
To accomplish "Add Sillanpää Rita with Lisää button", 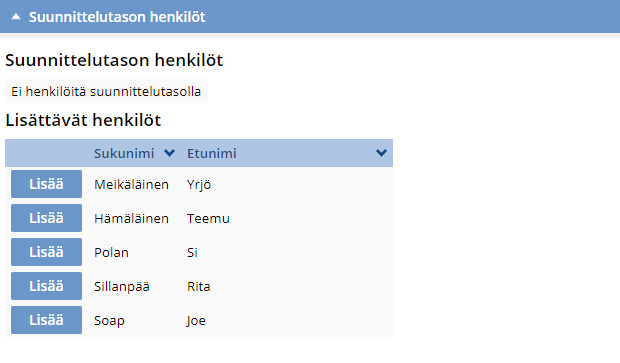I will pos(46,286).
